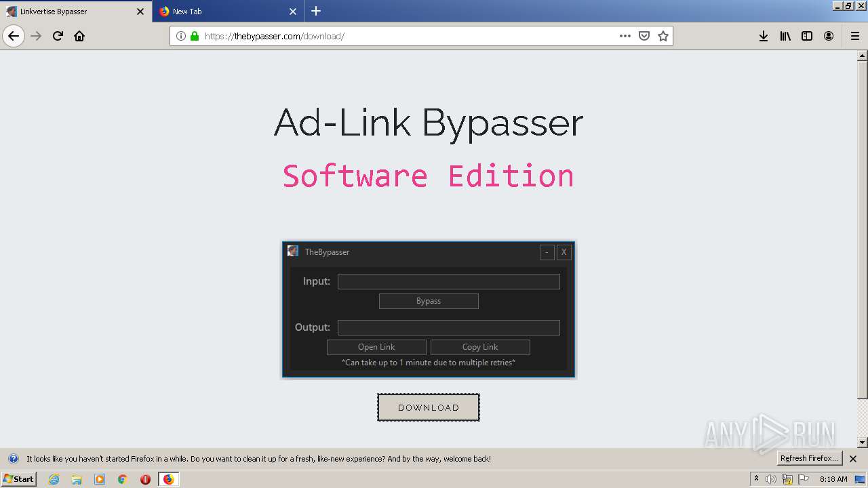Open the downloads panel

(x=764, y=36)
